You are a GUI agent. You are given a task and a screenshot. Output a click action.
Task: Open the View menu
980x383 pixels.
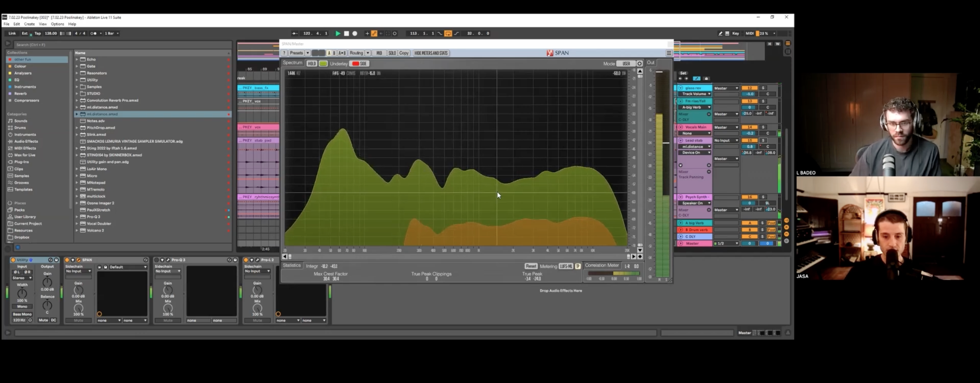(43, 24)
